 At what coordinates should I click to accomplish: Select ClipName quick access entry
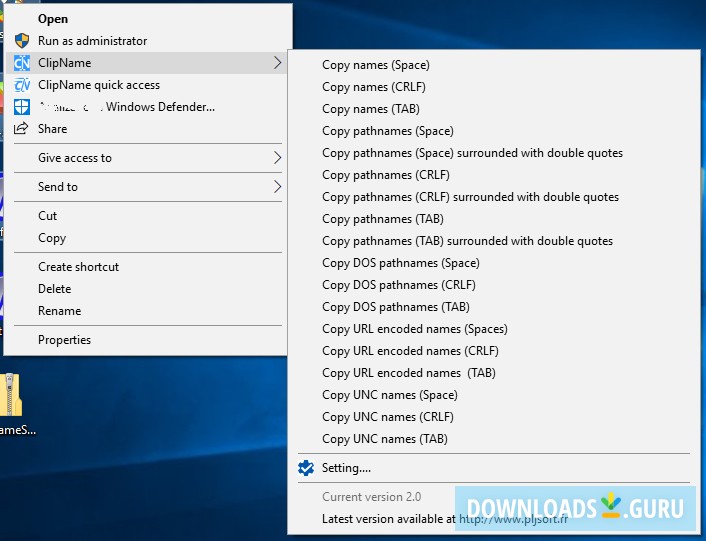tap(145, 85)
